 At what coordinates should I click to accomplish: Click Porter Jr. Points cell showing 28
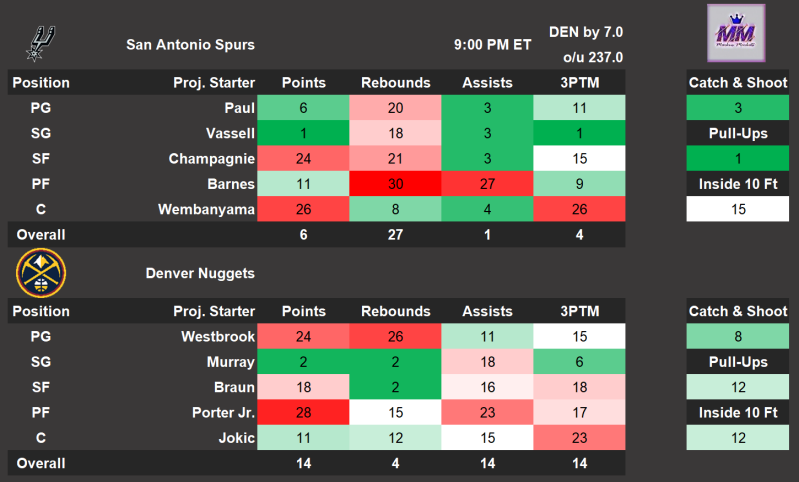click(x=304, y=412)
